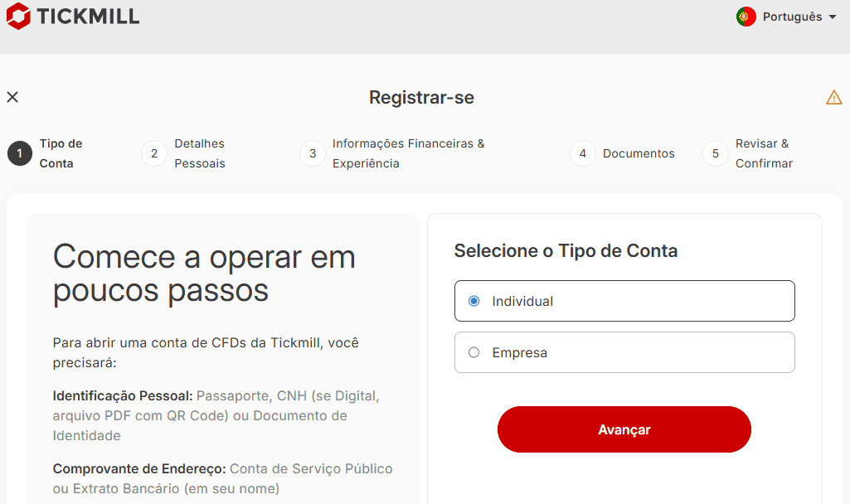The height and width of the screenshot is (504, 850).
Task: Click step 2 Detalhes Pessoais circle
Action: 153,153
